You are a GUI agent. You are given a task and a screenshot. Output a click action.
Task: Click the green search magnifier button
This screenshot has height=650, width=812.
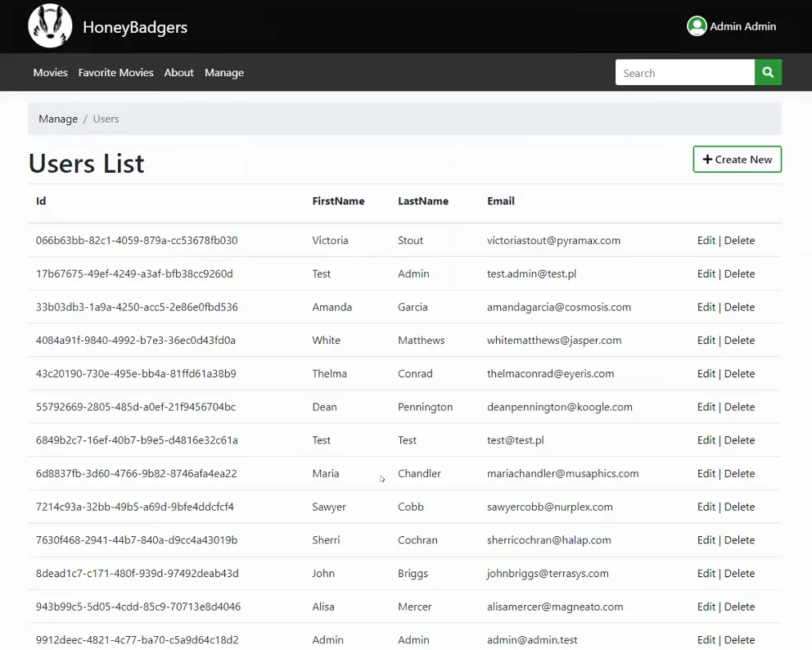[x=768, y=73]
